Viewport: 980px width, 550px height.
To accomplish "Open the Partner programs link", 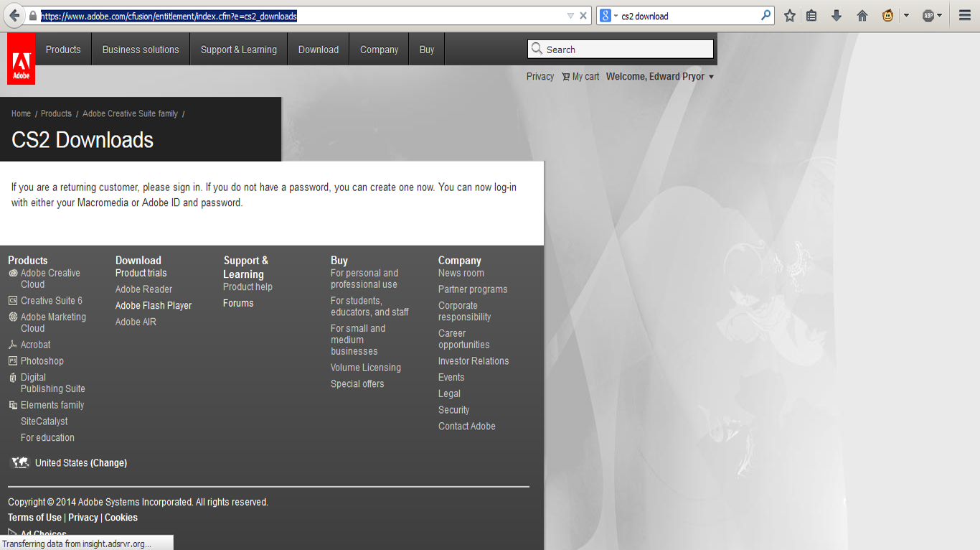I will click(473, 289).
